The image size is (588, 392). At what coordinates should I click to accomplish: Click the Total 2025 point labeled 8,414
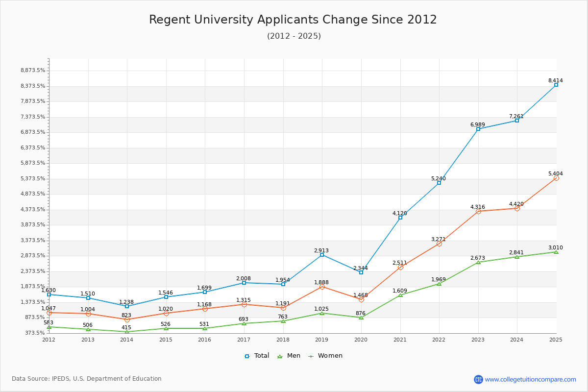556,85
